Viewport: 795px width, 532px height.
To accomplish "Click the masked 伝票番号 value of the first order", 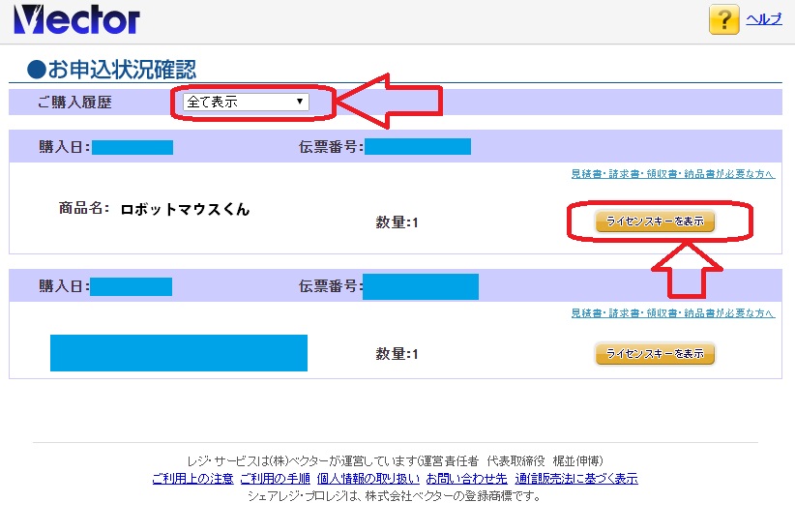I will (x=417, y=147).
